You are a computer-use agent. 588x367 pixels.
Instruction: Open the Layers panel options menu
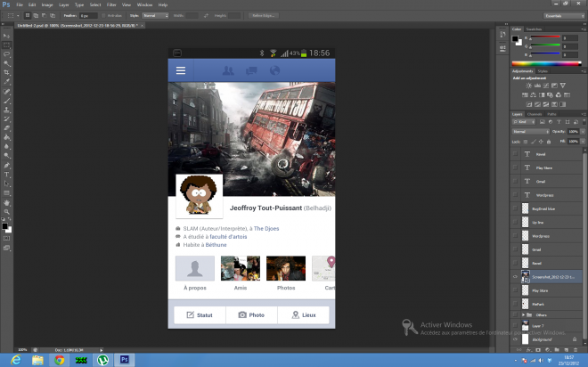tap(584, 114)
